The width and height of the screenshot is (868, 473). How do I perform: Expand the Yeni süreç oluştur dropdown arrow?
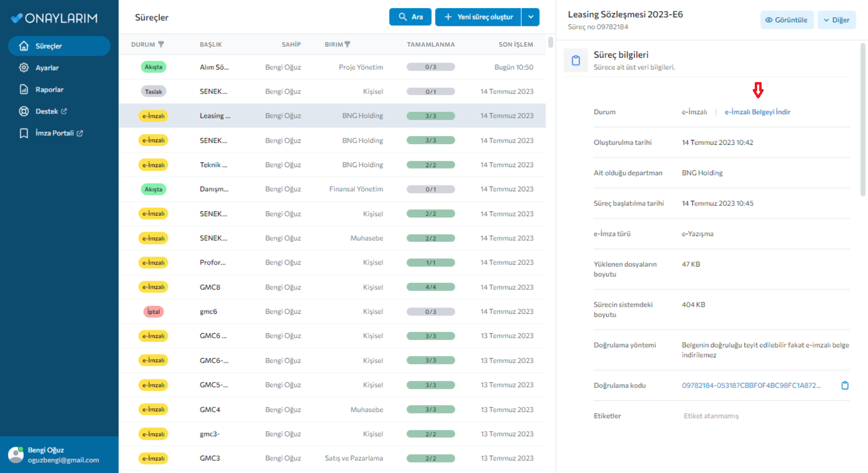[531, 17]
